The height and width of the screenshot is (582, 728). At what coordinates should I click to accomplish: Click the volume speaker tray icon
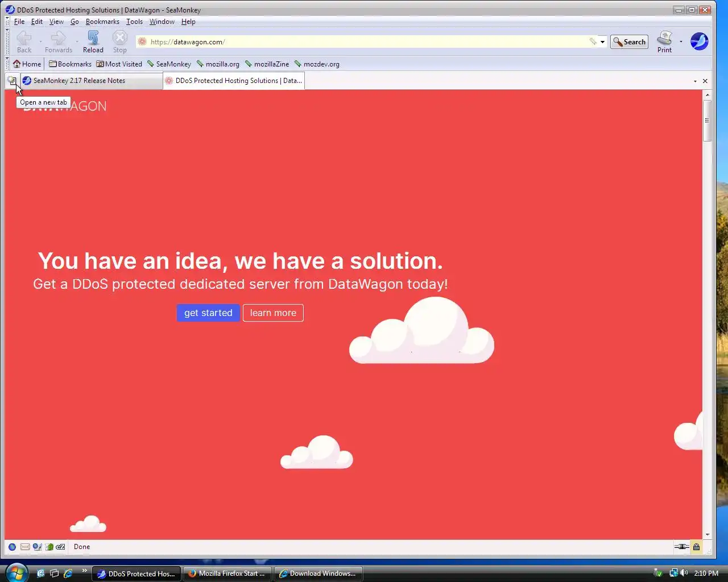pos(684,573)
